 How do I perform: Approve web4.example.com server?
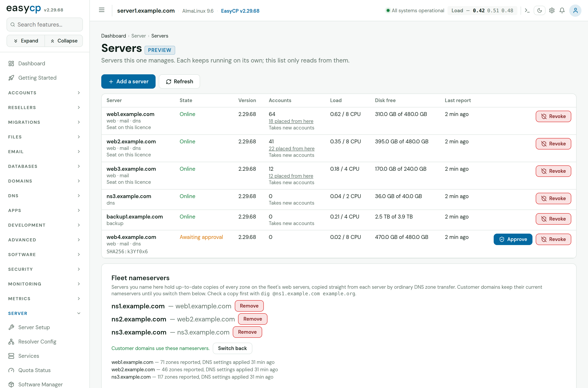[513, 239]
